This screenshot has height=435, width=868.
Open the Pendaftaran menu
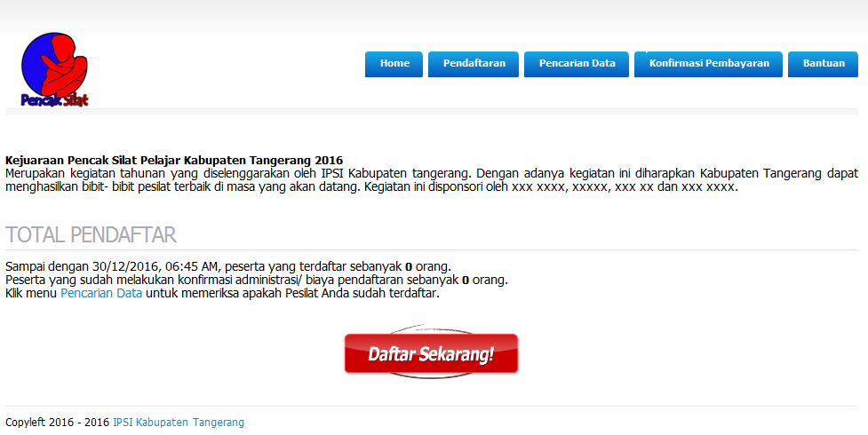[x=474, y=64]
